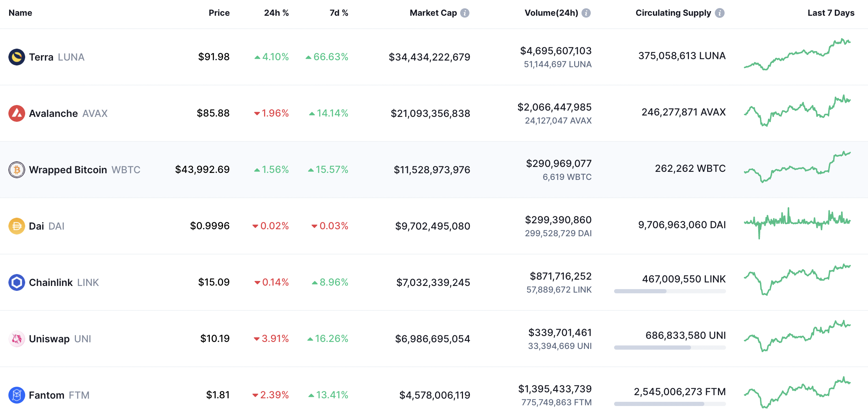This screenshot has height=420, width=868.
Task: Open the Fantom FTM coin page
Action: [x=59, y=395]
